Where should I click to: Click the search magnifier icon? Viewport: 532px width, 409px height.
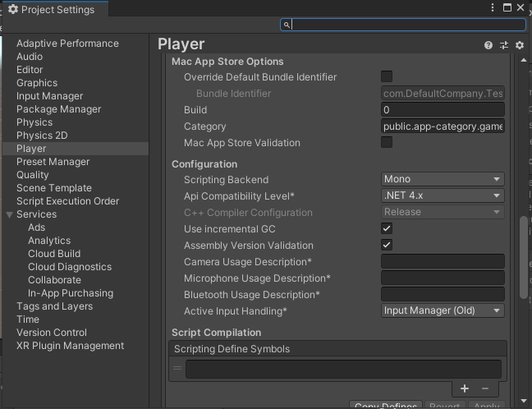(x=287, y=25)
